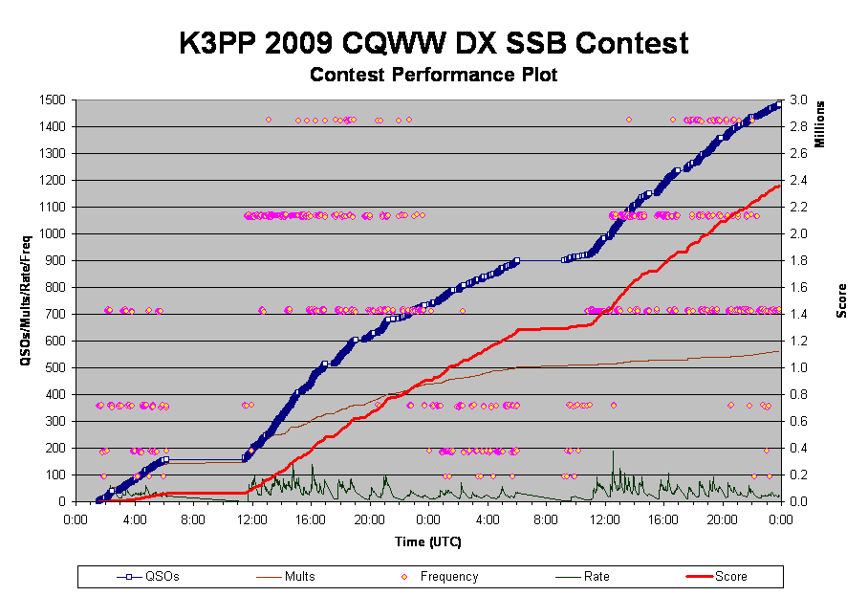Click the last QSOs marker at top-right end
Screen dimensions: 868x596
pos(779,104)
